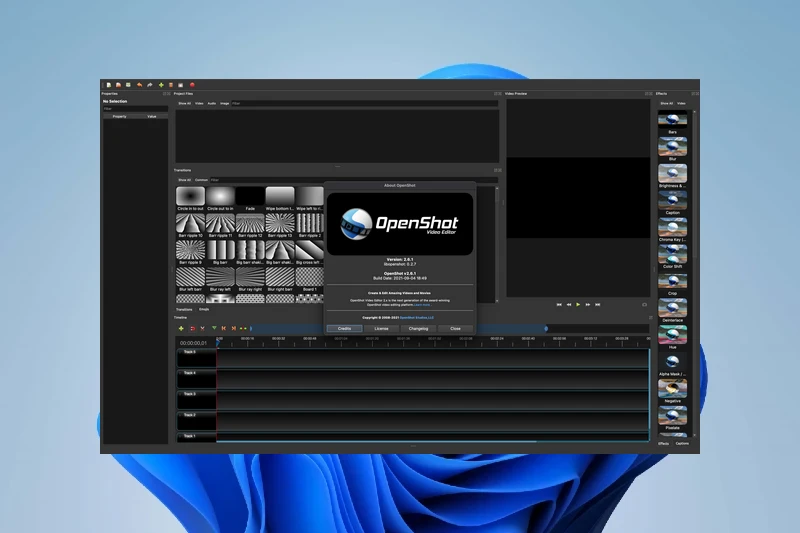Switch to the Captions tab at bottom right
The height and width of the screenshot is (533, 800).
tap(682, 443)
